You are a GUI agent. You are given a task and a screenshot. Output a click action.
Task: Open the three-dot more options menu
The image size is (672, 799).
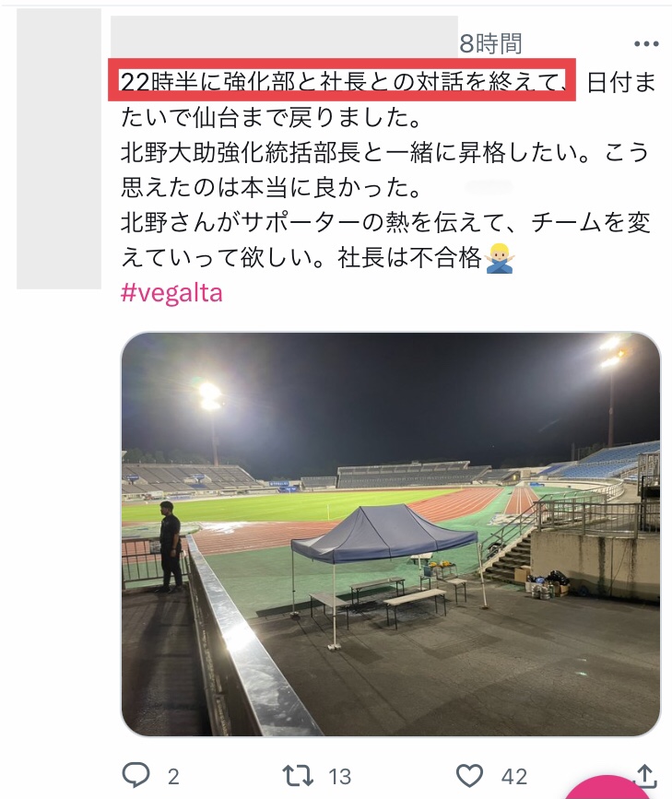(646, 44)
